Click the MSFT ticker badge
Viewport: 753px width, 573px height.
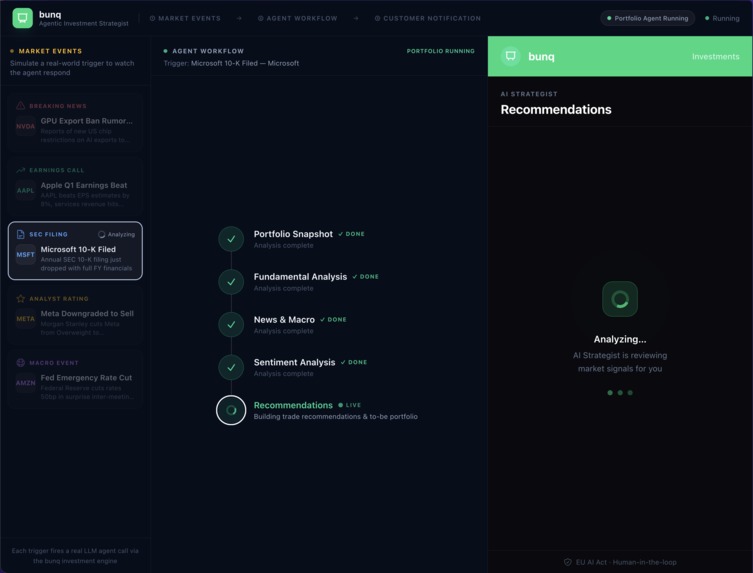(25, 255)
